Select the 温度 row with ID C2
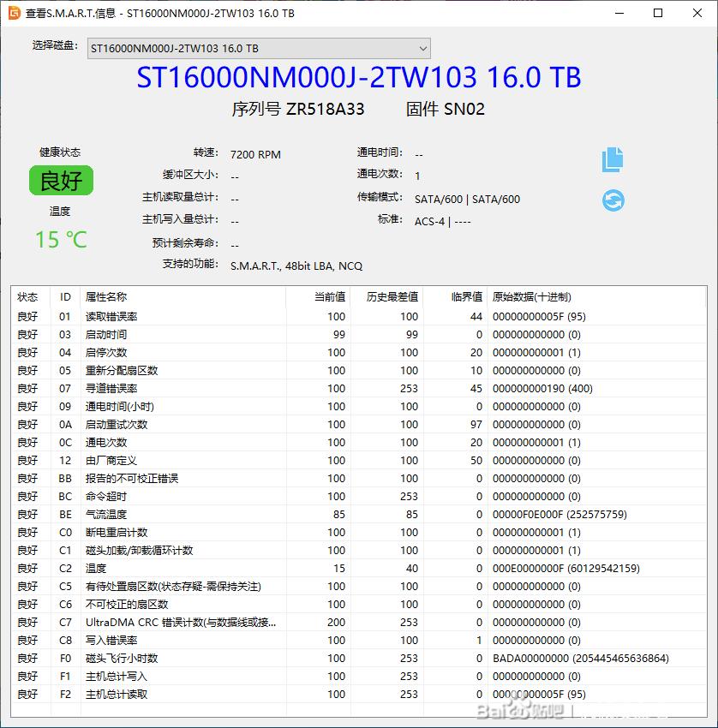 pos(358,569)
